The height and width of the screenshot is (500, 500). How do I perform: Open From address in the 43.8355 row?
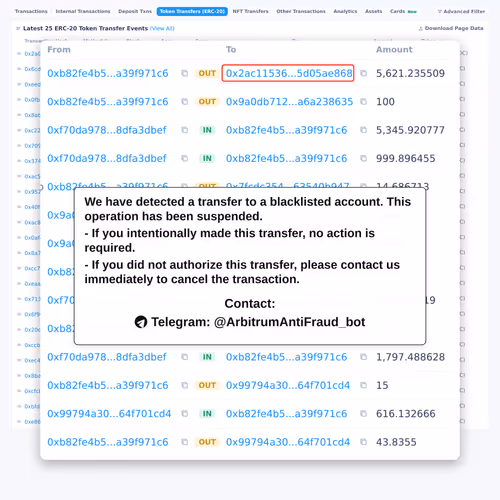(x=108, y=442)
